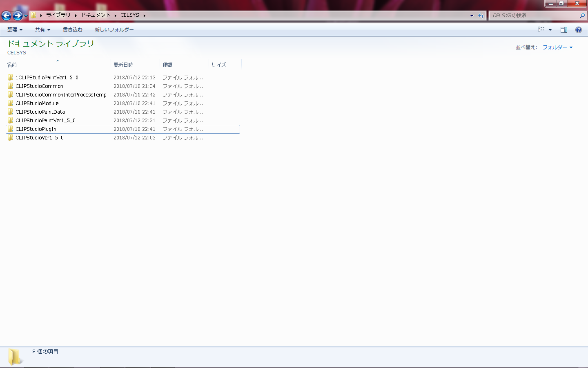Select the CLIPStudioPaintData folder icon

click(11, 112)
